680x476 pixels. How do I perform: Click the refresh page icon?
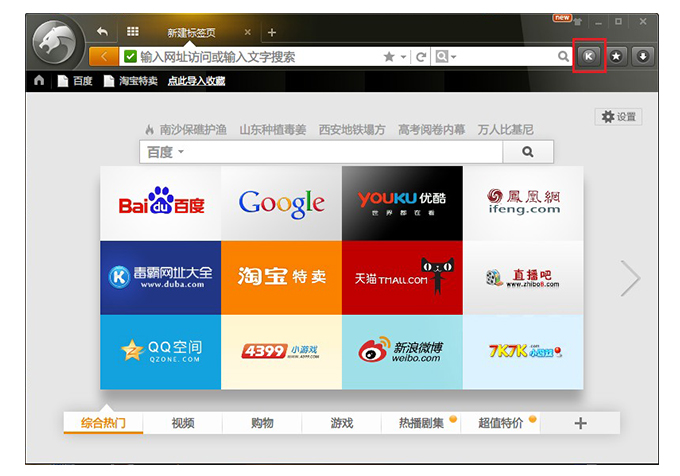[422, 57]
